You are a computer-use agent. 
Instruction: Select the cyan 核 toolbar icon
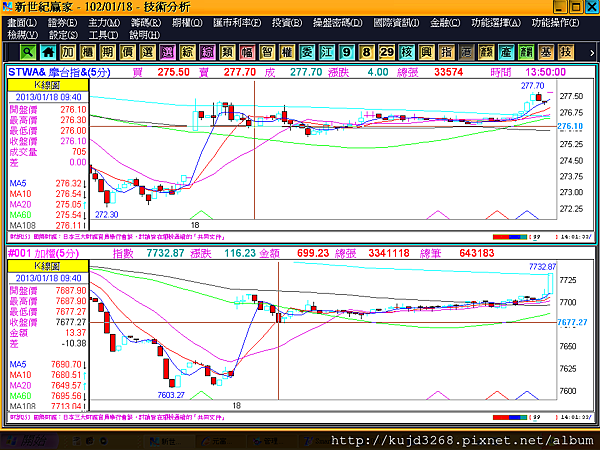406,52
